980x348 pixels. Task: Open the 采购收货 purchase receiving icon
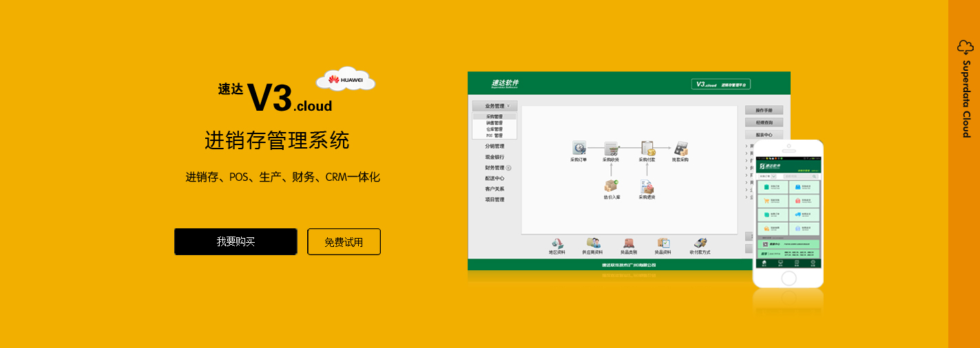pos(611,148)
